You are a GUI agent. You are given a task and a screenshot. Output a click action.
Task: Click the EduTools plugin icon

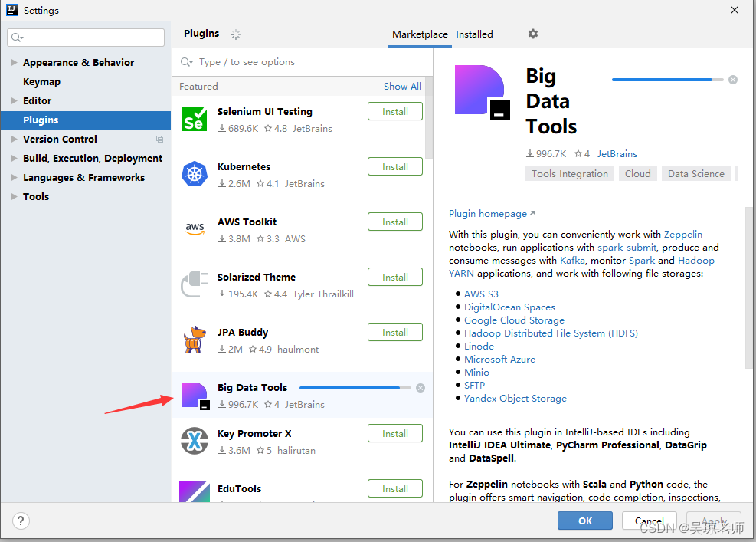pos(195,491)
